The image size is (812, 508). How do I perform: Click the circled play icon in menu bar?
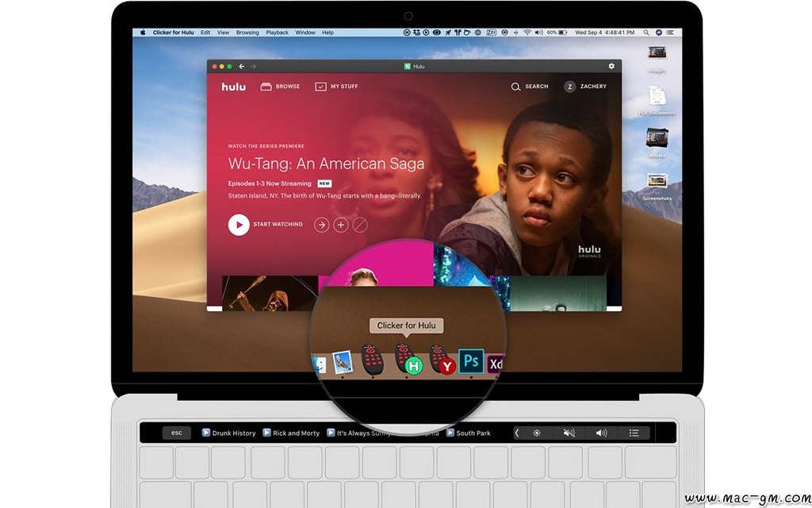[x=426, y=32]
